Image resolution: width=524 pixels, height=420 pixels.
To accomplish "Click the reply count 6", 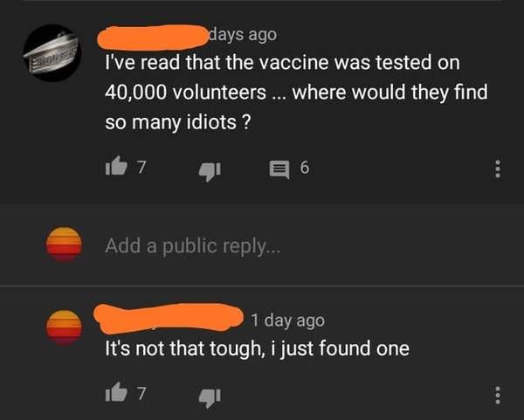I will point(305,168).
